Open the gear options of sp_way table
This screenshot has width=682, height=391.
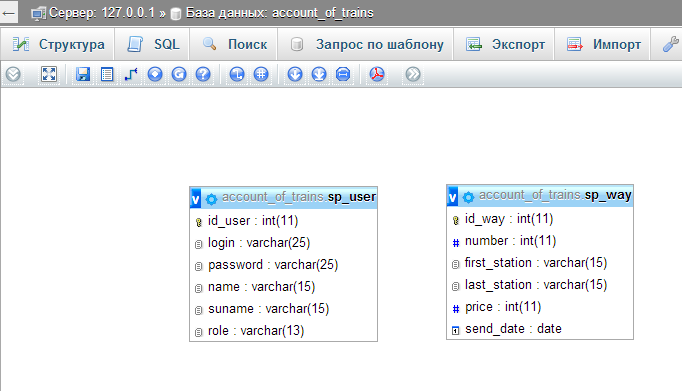coord(468,197)
